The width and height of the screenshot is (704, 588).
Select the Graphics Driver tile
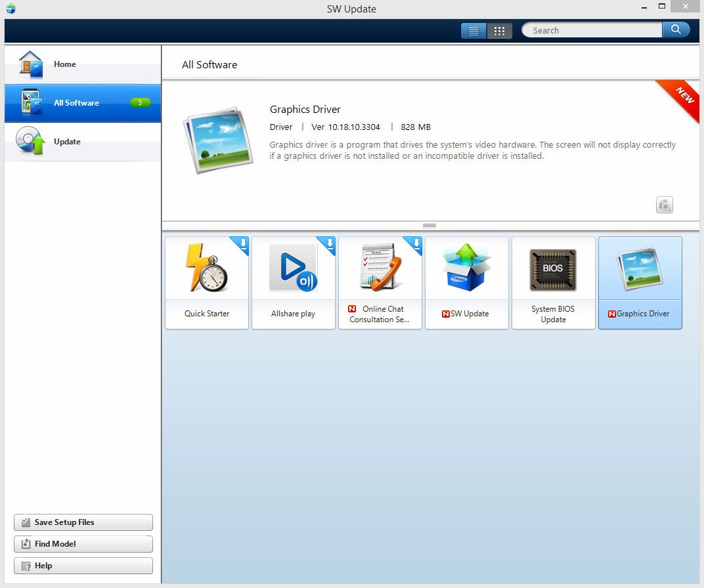pos(640,283)
